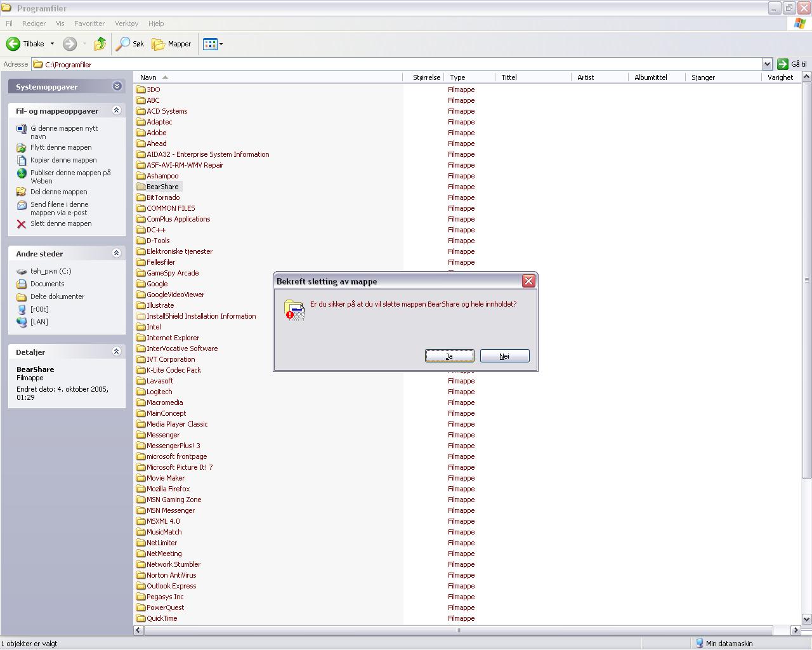Click the horizontal scrollbar right arrow
Viewport: 812px width, 650px height.
(796, 630)
